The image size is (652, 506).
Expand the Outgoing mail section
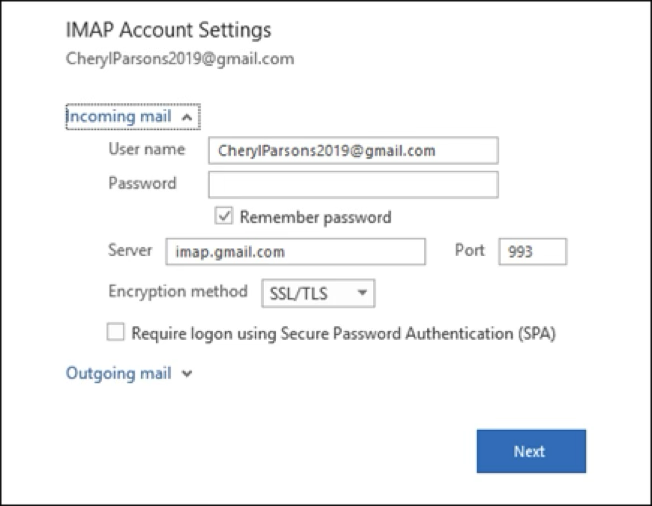(129, 373)
